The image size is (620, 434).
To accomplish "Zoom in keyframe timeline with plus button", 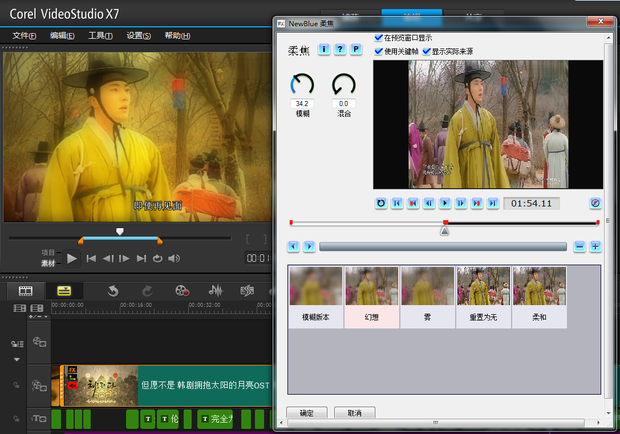I will pyautogui.click(x=595, y=246).
